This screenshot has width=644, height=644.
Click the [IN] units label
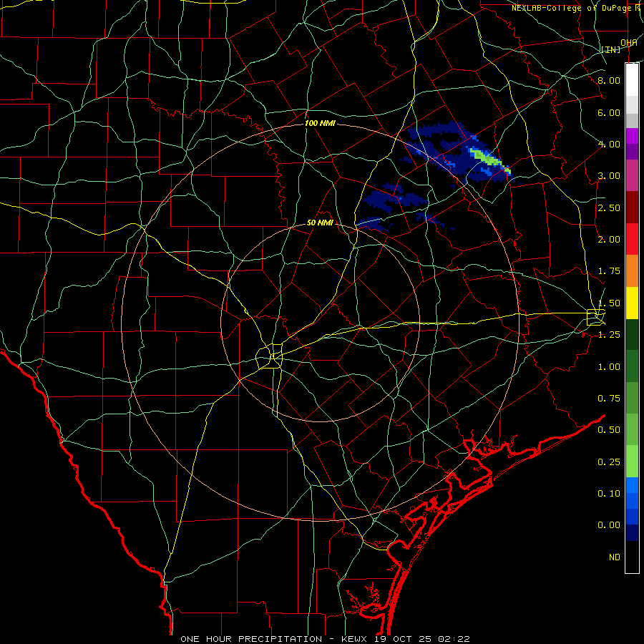point(611,49)
